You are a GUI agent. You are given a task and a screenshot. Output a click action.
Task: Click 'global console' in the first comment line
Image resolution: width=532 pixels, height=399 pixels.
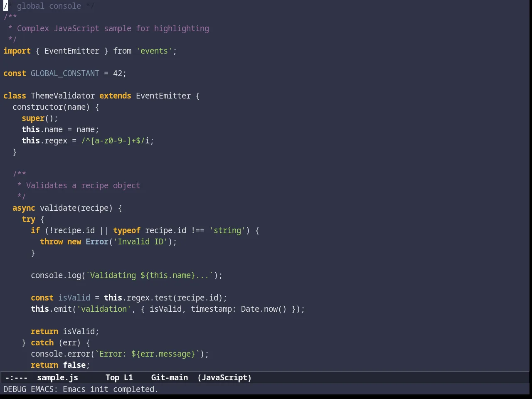49,6
